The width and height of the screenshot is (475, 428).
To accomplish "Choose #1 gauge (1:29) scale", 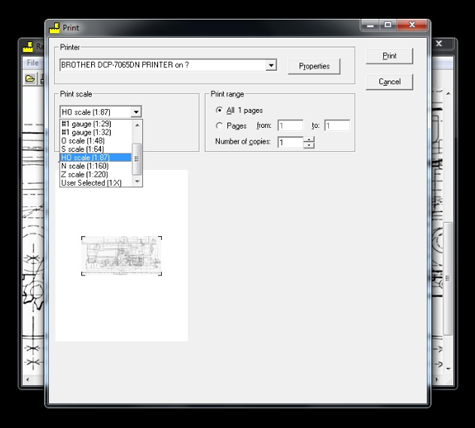I will pos(96,124).
